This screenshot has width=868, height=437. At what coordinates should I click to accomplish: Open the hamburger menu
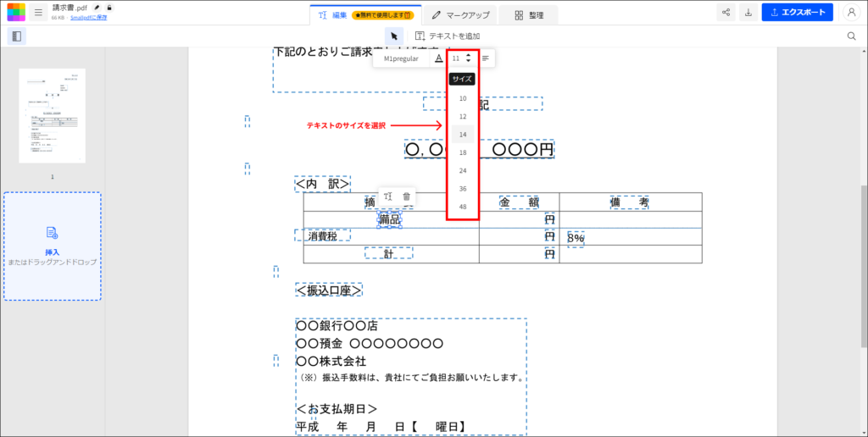tap(38, 12)
